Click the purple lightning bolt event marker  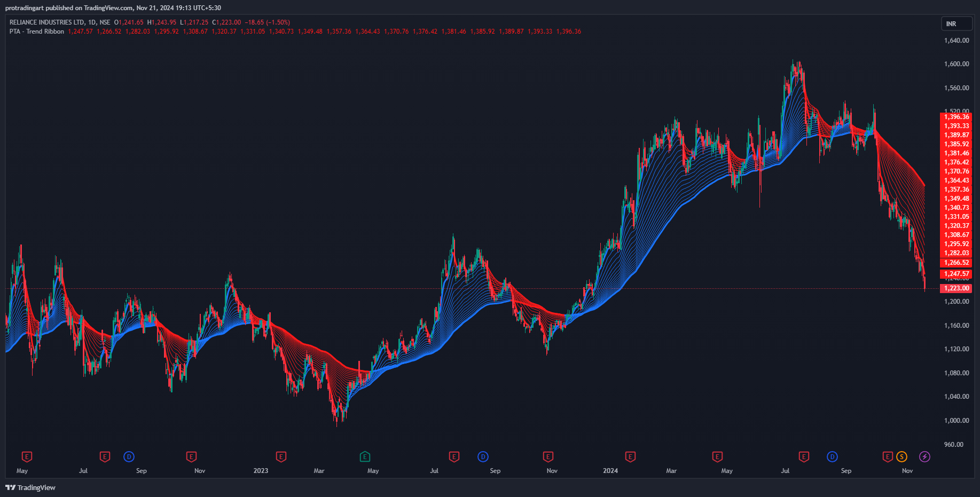point(924,456)
